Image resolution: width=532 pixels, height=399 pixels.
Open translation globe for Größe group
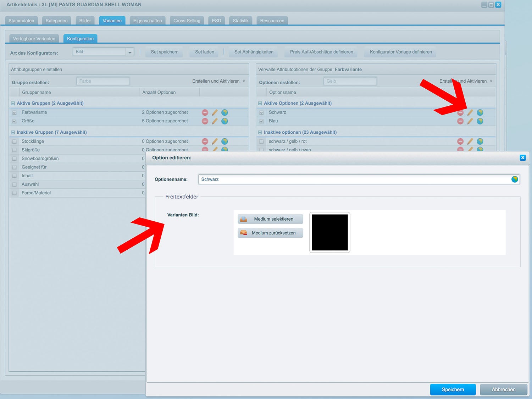(x=225, y=121)
